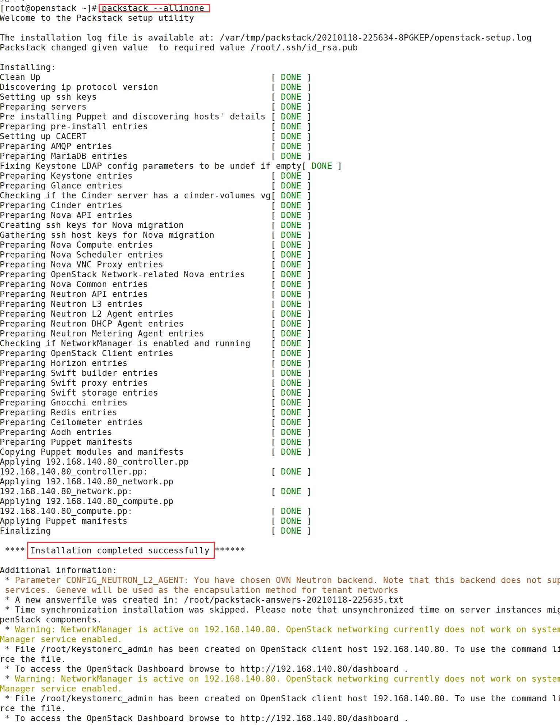Click the 'Additional information:' heading
560x728 pixels.
pyautogui.click(x=58, y=571)
